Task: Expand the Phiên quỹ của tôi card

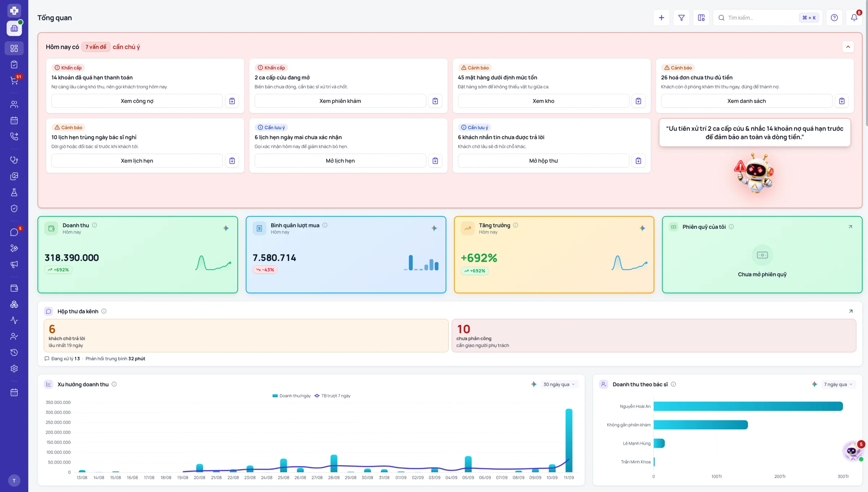Action: (x=850, y=227)
